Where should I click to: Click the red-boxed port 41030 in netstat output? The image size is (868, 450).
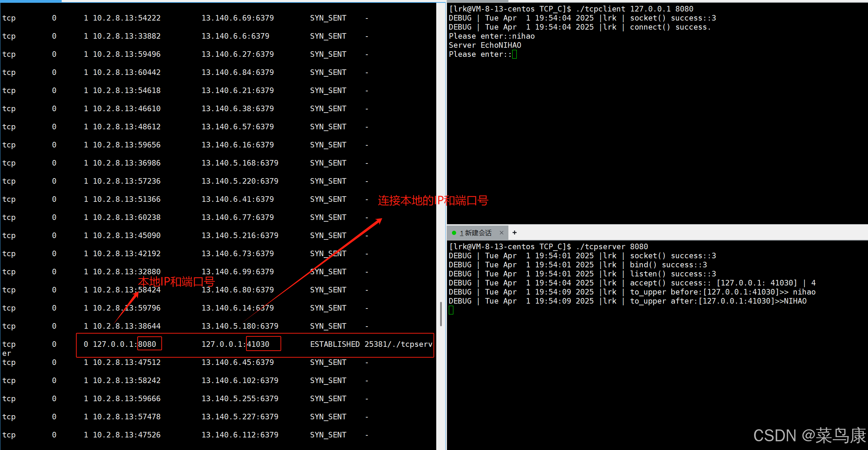258,344
